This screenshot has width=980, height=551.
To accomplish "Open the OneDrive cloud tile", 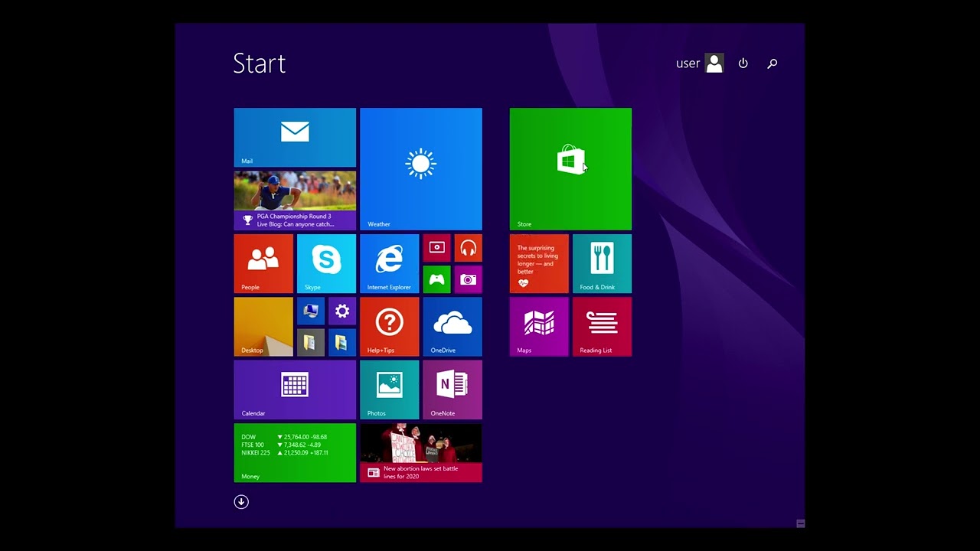I will [x=452, y=327].
